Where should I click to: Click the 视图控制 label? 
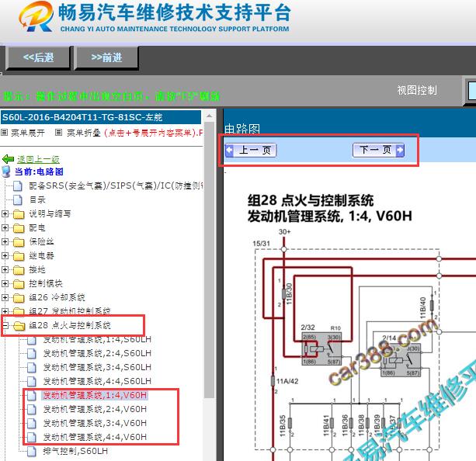click(417, 90)
